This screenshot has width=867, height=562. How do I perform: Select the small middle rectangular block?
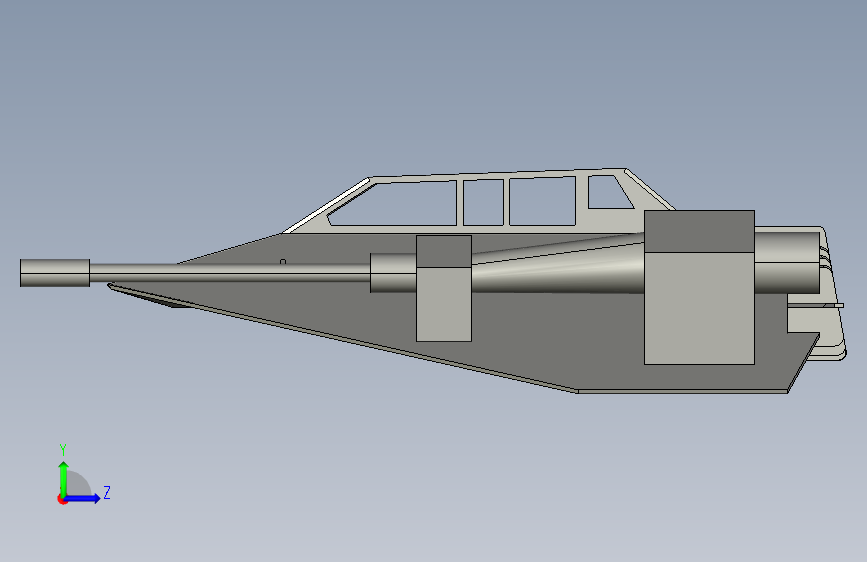(443, 288)
